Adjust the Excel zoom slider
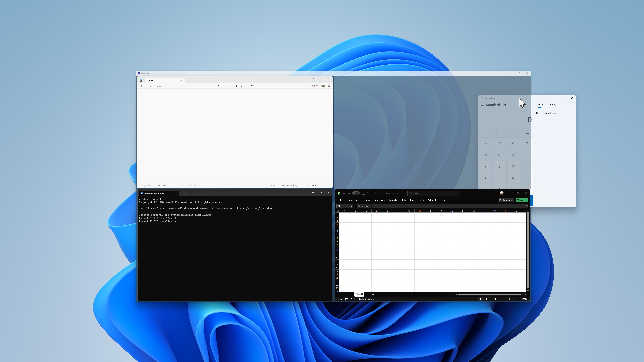Image resolution: width=644 pixels, height=362 pixels. point(509,299)
